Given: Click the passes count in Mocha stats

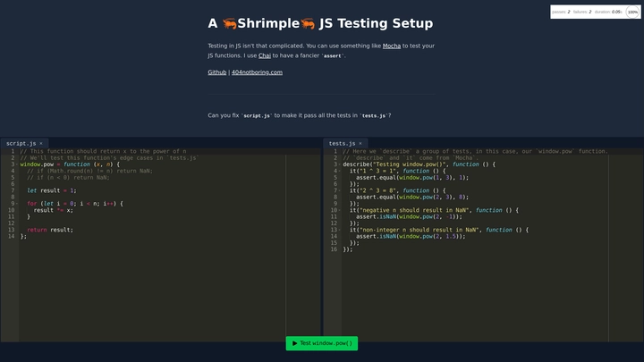Looking at the screenshot, I should pos(561,12).
